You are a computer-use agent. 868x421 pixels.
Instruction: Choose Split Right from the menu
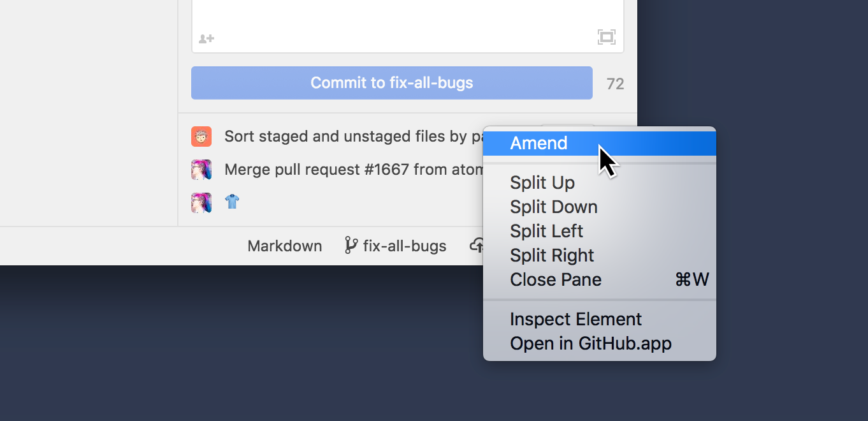(x=552, y=255)
